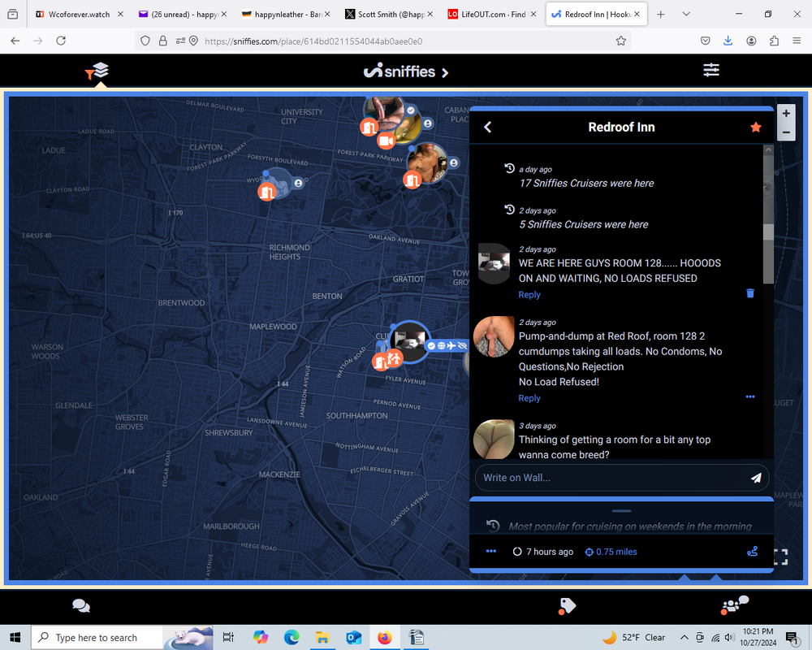Click the verified checkmark badge on the selected cruiser
812x650 pixels.
pos(431,345)
